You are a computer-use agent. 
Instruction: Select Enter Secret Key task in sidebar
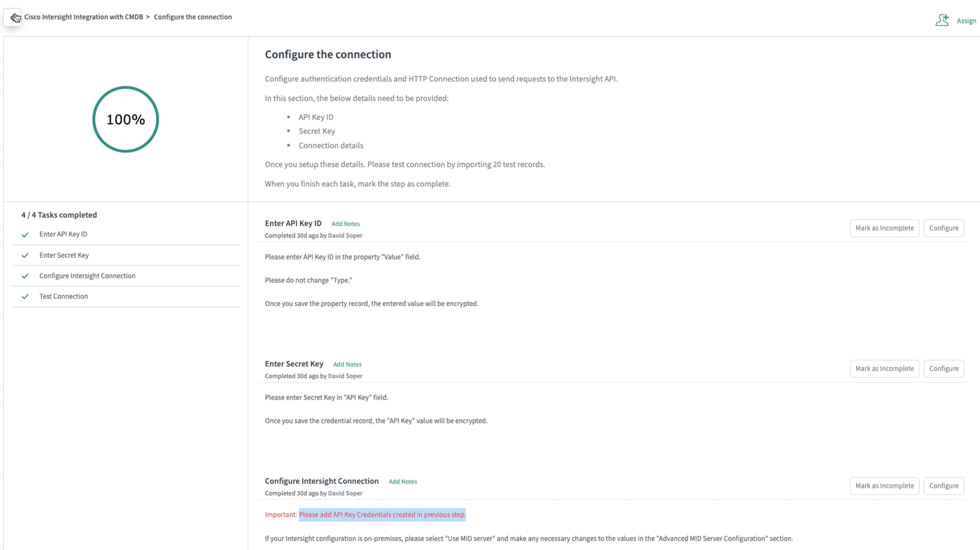[x=64, y=255]
